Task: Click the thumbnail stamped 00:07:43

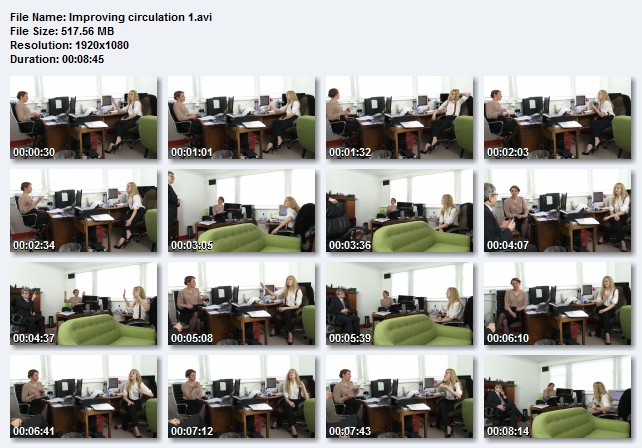Action: 400,396
